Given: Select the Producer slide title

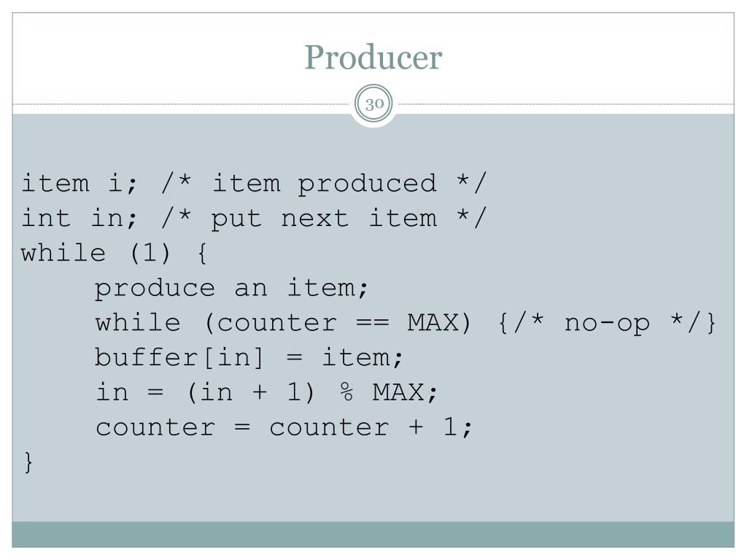Looking at the screenshot, I should coord(373,57).
